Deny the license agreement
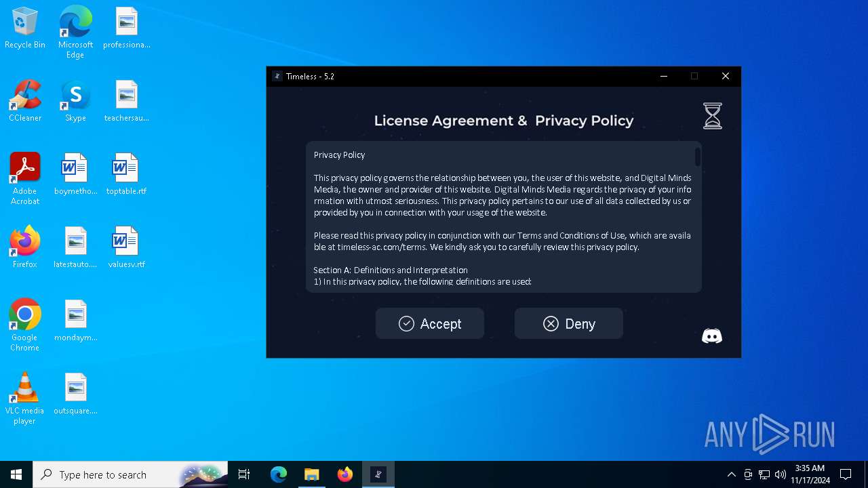Screen dimensions: 868x488 pyautogui.click(x=568, y=323)
